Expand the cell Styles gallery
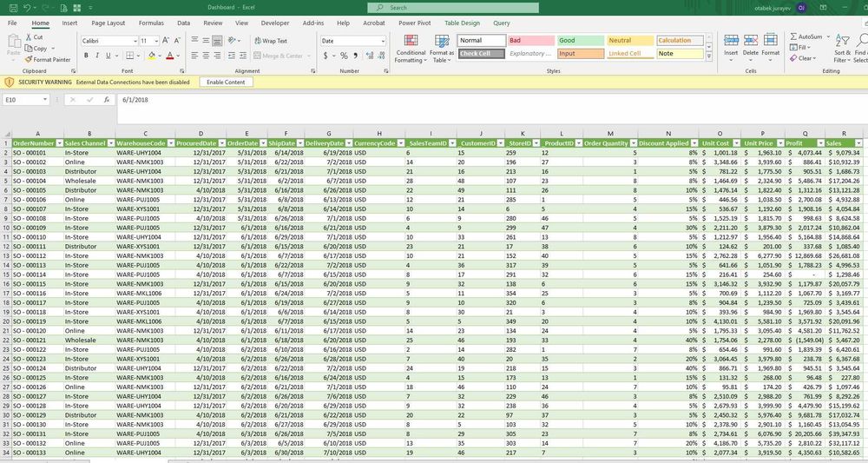868x463 pixels. 709,56
